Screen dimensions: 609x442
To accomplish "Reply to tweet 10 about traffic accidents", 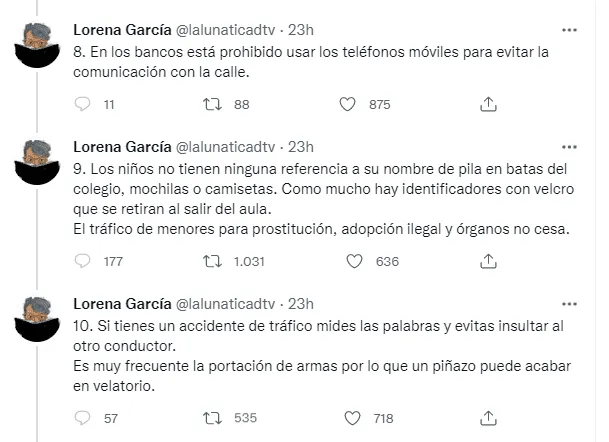I will pyautogui.click(x=83, y=419).
